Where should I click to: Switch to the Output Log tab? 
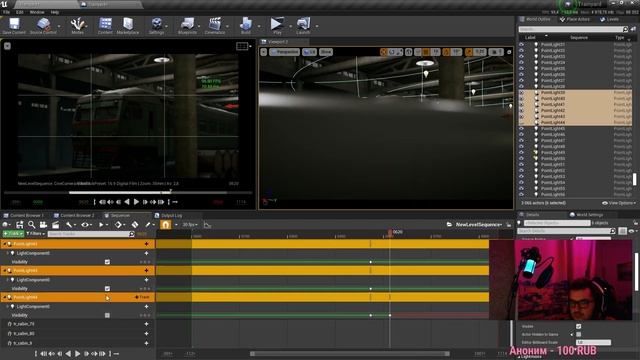click(172, 215)
